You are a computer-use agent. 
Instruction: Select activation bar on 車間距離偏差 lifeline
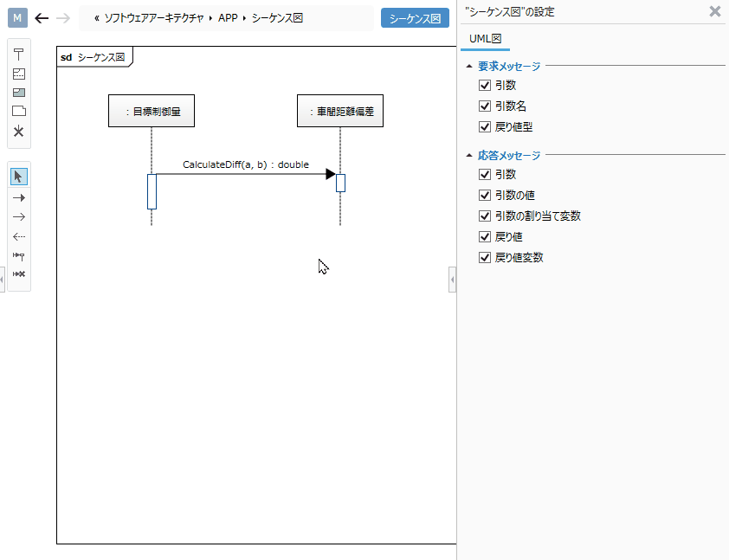(341, 183)
